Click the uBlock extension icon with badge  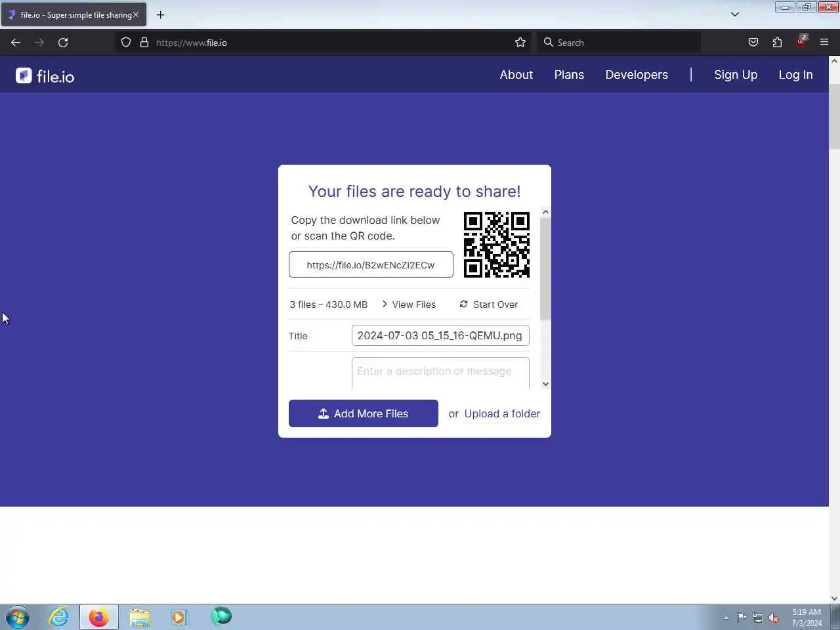(801, 41)
